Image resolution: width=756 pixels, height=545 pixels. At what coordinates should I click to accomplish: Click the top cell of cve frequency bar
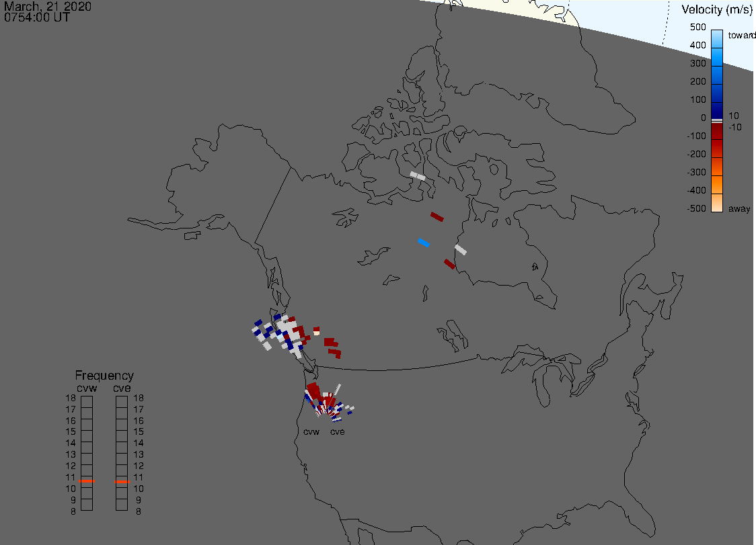pyautogui.click(x=122, y=402)
